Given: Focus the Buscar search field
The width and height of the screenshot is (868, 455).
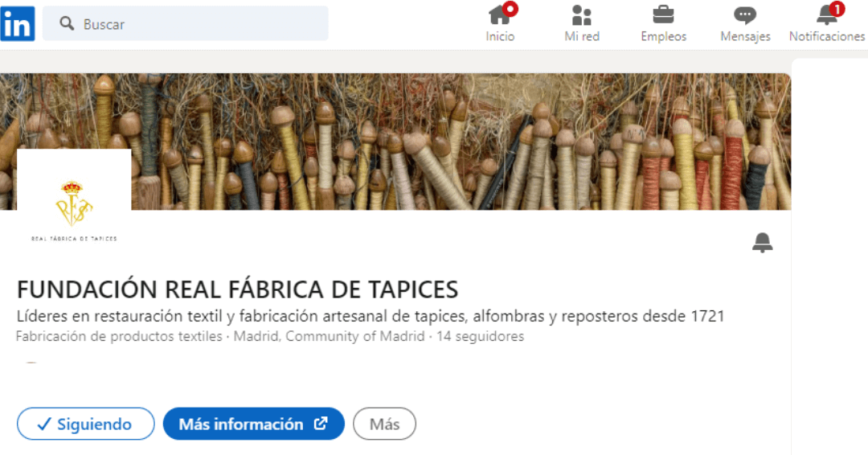Looking at the screenshot, I should [186, 23].
